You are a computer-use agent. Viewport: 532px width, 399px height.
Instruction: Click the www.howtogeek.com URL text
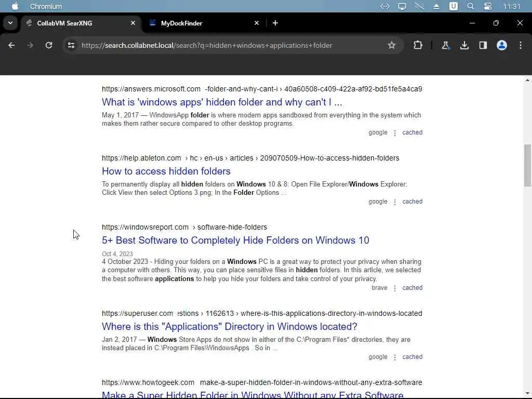[x=148, y=383]
